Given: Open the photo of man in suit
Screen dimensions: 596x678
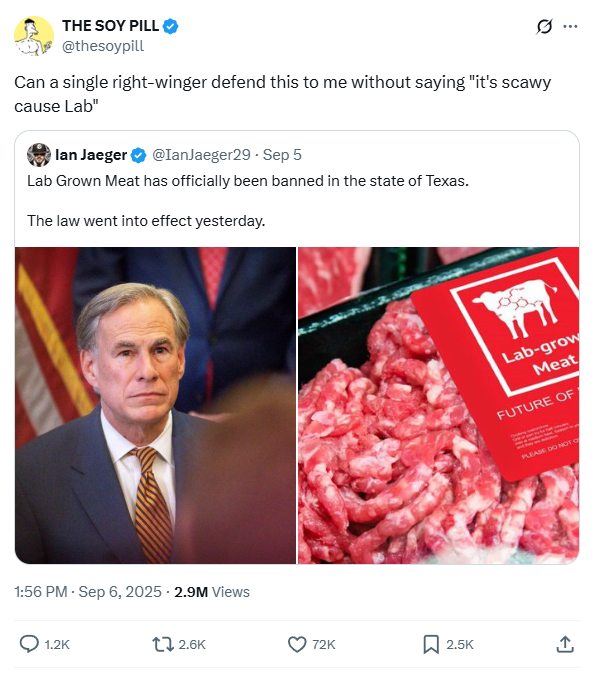Looking at the screenshot, I should point(155,405).
